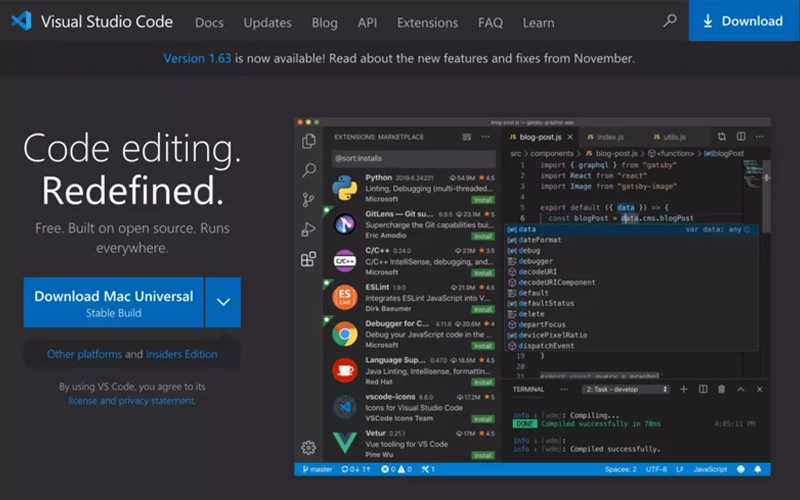
Task: Open the Run and Debug icon
Action: 309,230
